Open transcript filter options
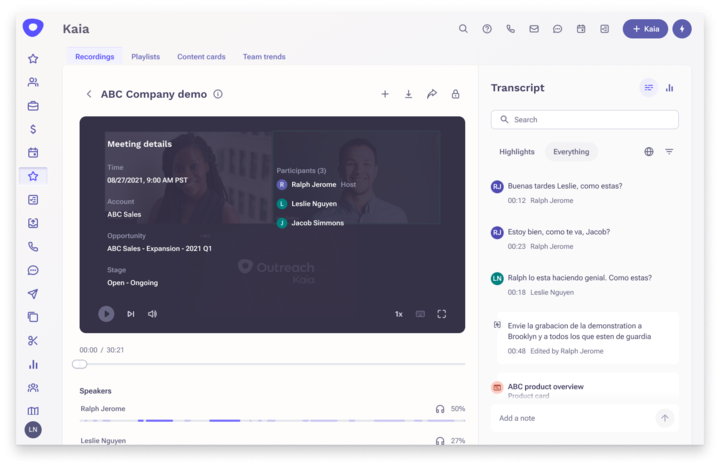The height and width of the screenshot is (465, 720). (x=669, y=151)
